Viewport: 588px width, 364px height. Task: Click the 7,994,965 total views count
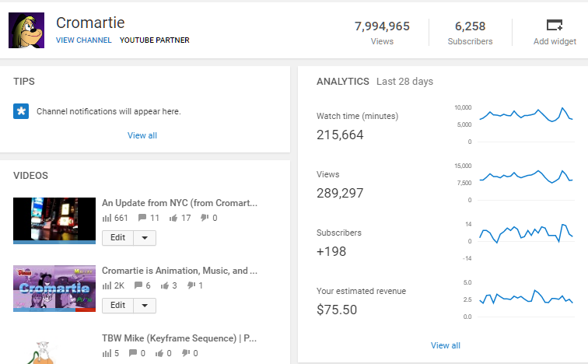382,26
